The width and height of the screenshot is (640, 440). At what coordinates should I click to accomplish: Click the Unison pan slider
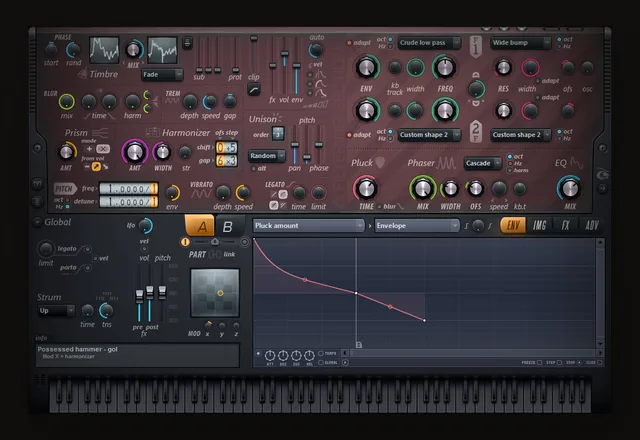coord(294,144)
